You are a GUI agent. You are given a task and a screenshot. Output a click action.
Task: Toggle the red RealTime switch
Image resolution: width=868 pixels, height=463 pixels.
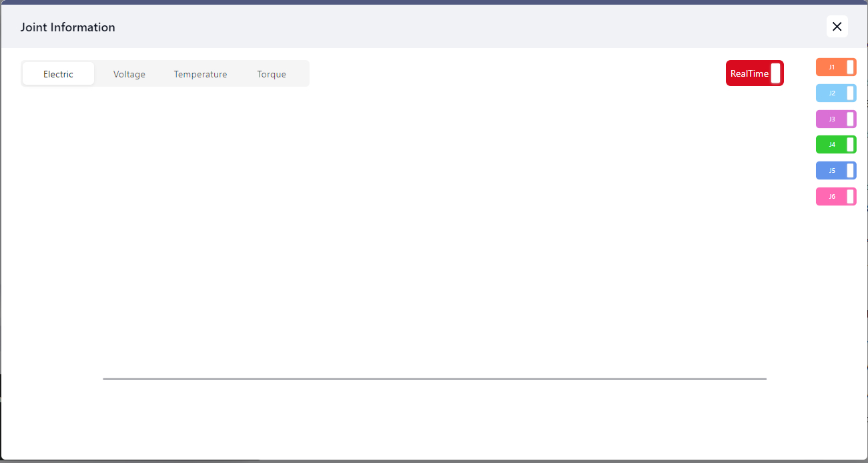click(754, 73)
